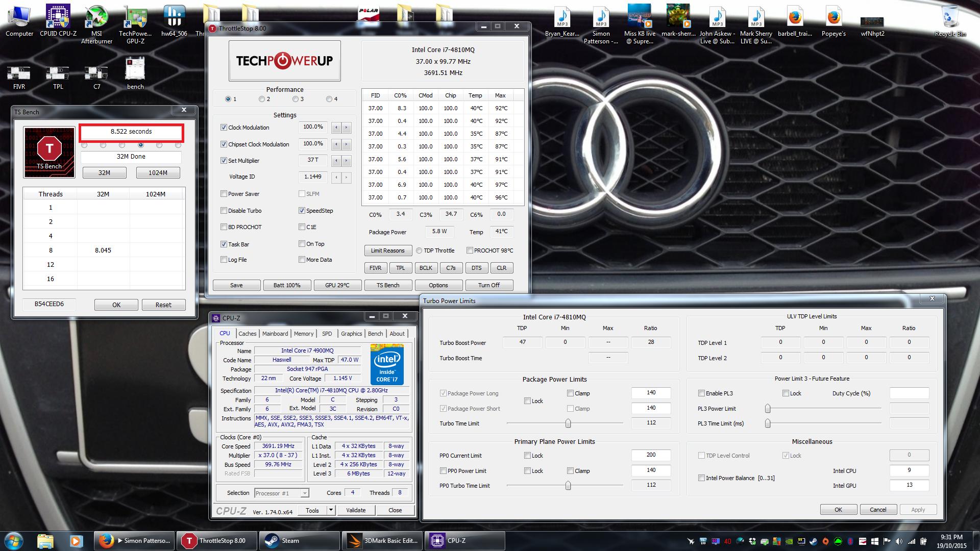
Task: Switch to Steam taskbar window
Action: (299, 541)
